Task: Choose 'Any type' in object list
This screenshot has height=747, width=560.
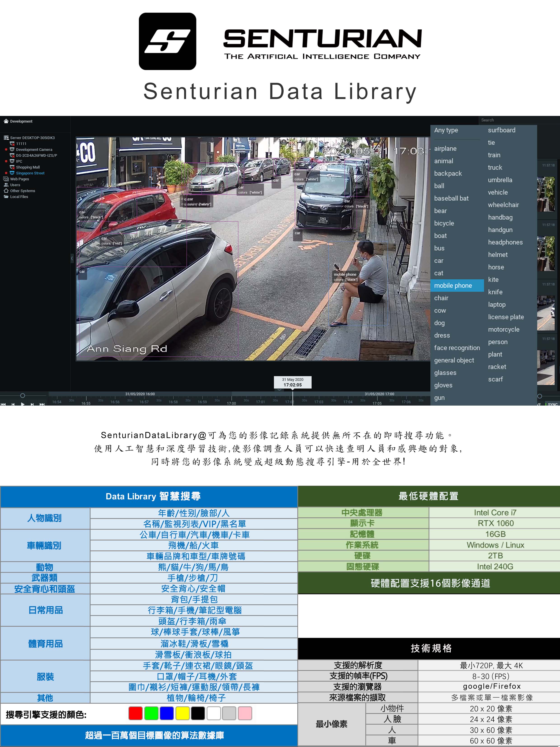Action: pyautogui.click(x=446, y=130)
